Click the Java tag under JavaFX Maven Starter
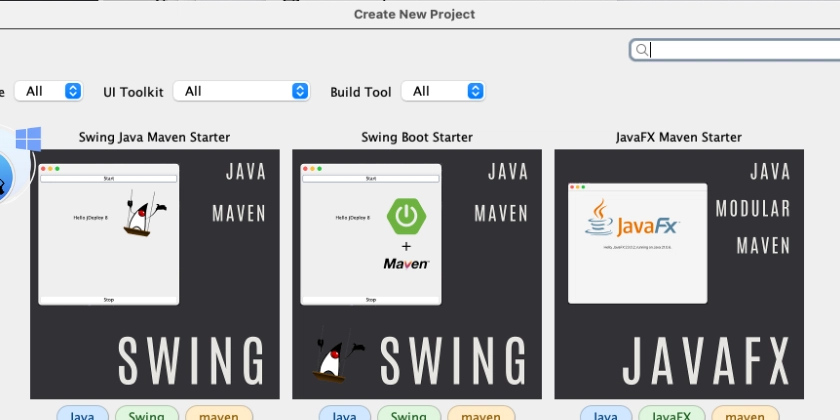840x420 pixels. point(606,415)
